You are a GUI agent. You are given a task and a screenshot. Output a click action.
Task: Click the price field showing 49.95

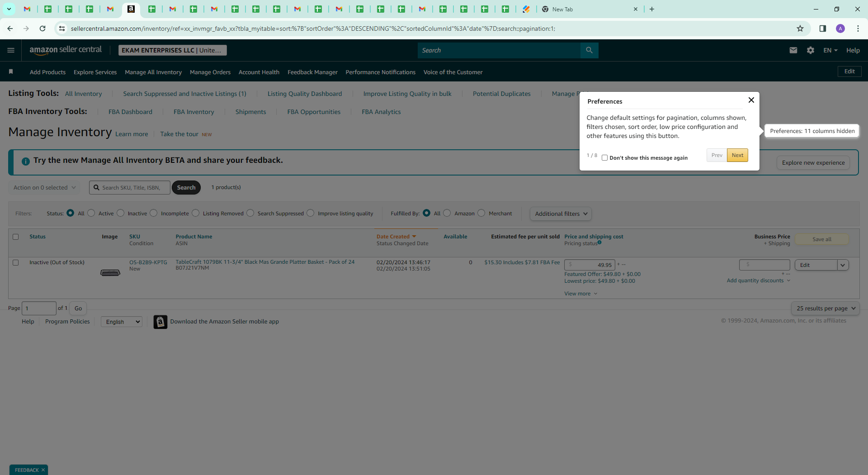point(590,265)
